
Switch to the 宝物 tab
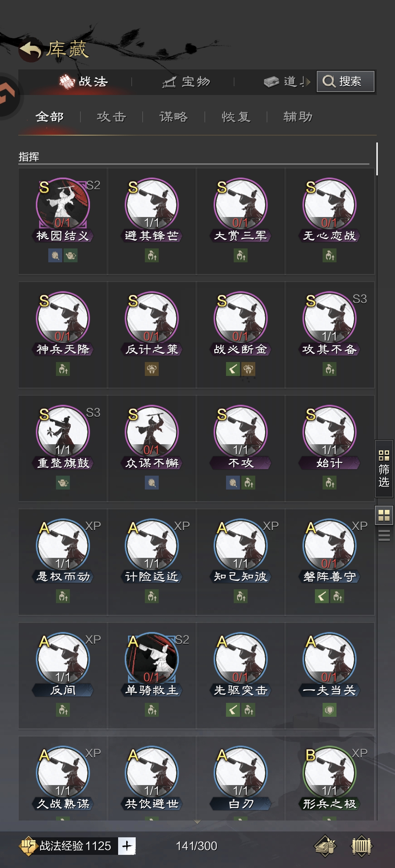pos(186,82)
